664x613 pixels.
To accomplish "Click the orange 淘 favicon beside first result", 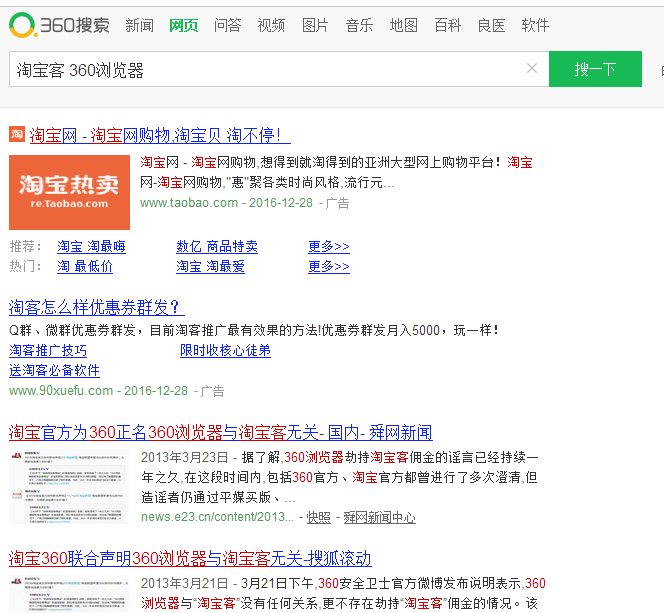I will pos(17,134).
